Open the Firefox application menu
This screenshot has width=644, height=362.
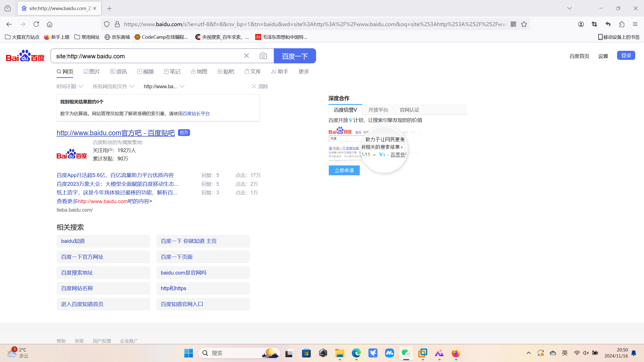[x=635, y=24]
